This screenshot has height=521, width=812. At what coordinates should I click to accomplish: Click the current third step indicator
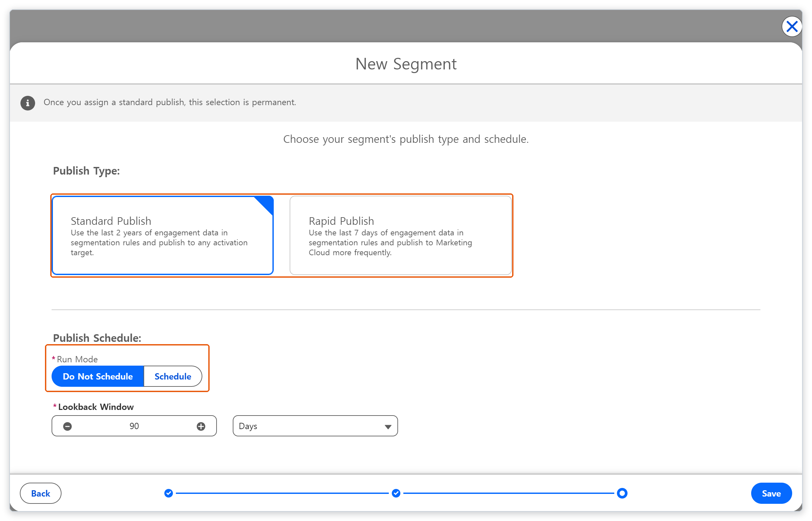[x=622, y=493]
